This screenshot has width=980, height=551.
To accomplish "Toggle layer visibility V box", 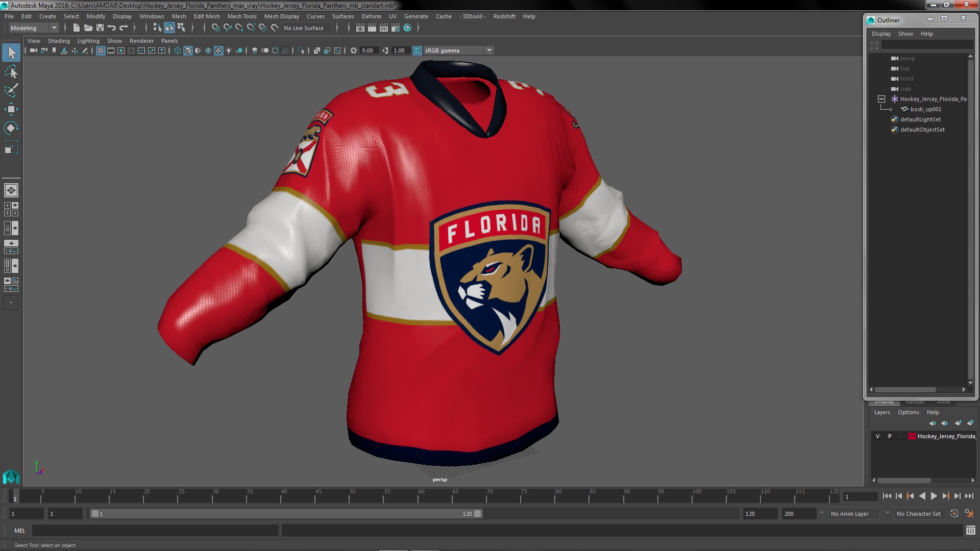I will [878, 436].
